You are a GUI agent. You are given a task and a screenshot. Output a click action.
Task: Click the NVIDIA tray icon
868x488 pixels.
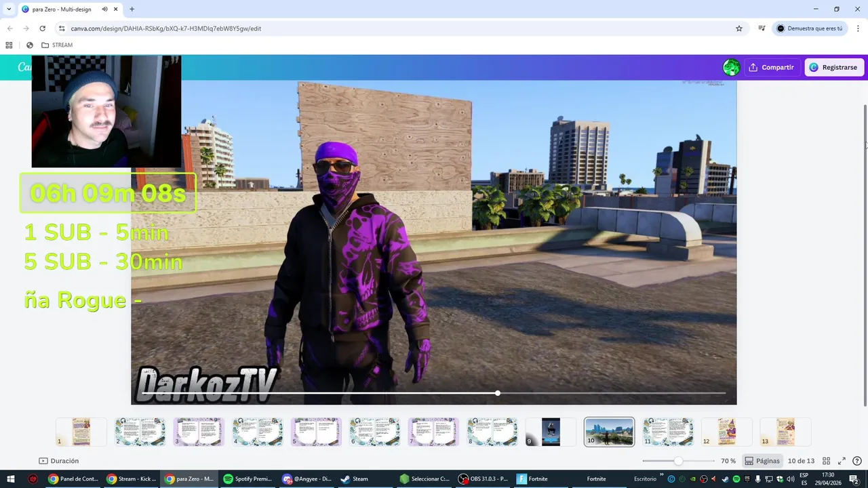click(693, 479)
